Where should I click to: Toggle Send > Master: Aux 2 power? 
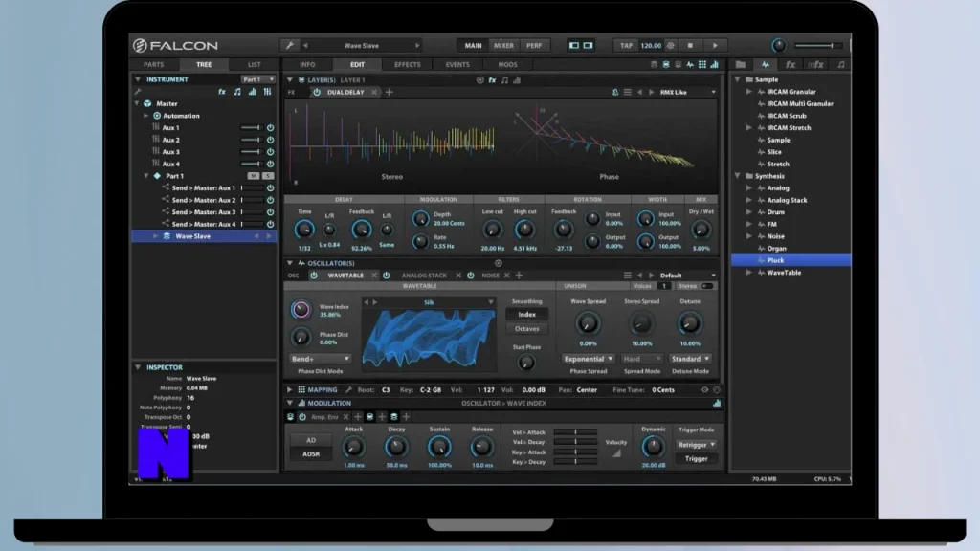[270, 200]
